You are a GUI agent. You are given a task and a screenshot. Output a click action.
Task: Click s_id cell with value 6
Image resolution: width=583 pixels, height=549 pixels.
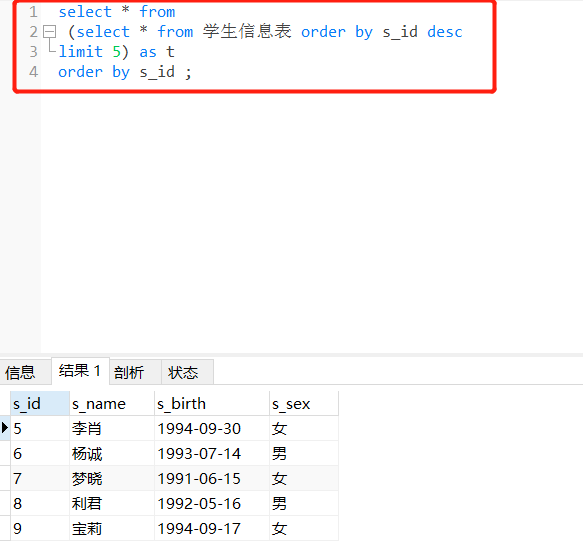pos(40,453)
